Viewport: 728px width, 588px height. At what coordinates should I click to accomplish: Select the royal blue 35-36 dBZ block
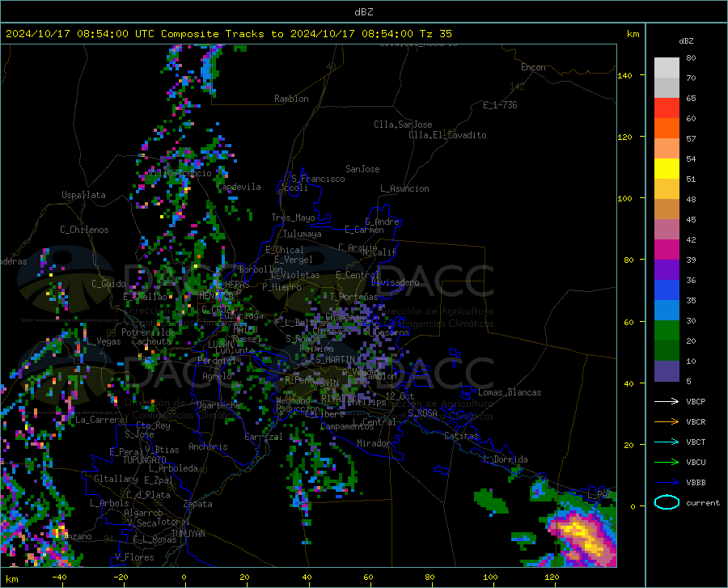(667, 290)
